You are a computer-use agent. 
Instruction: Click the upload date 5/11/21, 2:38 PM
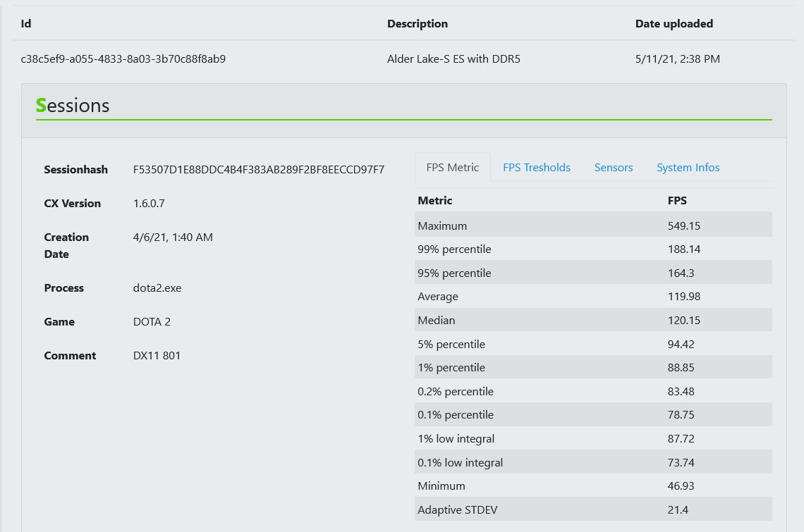point(677,59)
